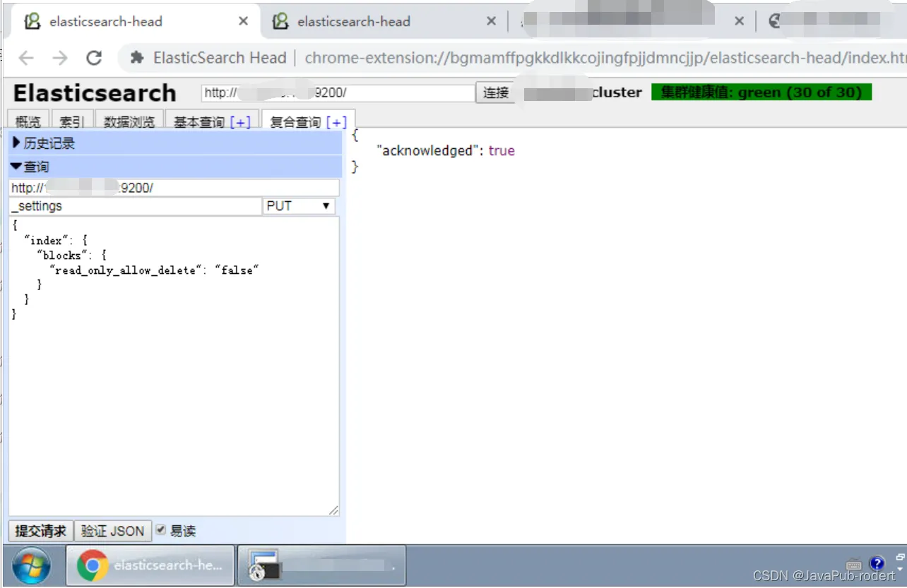Open the 概览 overview tab
The width and height of the screenshot is (907, 588).
click(28, 121)
